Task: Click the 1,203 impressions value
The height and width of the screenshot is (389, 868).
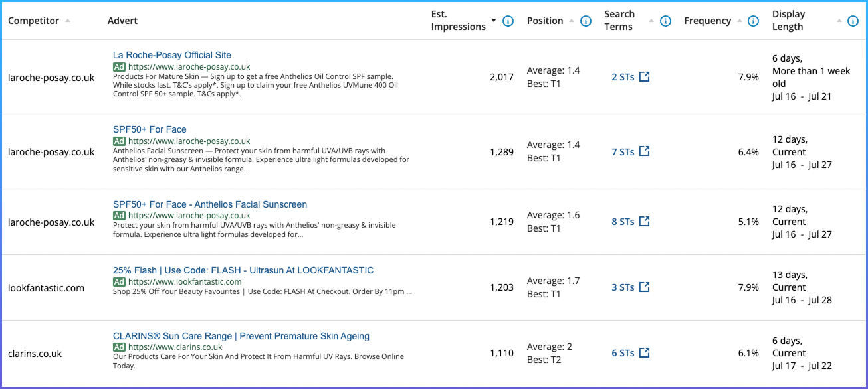Action: [x=502, y=287]
